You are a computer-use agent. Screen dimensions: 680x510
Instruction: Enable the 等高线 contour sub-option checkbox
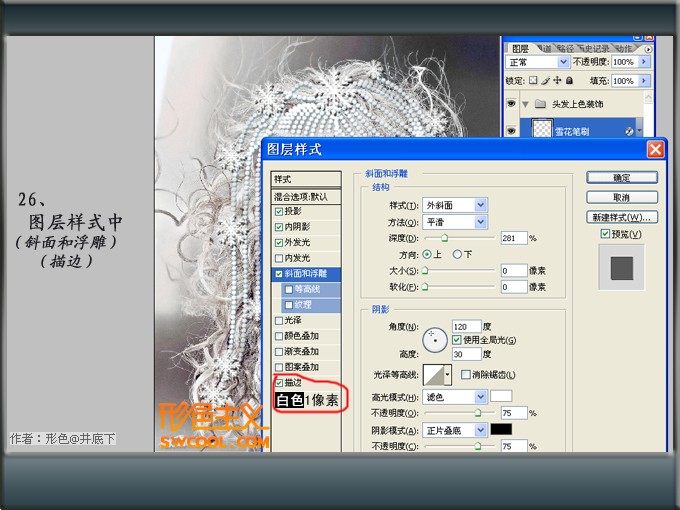[289, 289]
